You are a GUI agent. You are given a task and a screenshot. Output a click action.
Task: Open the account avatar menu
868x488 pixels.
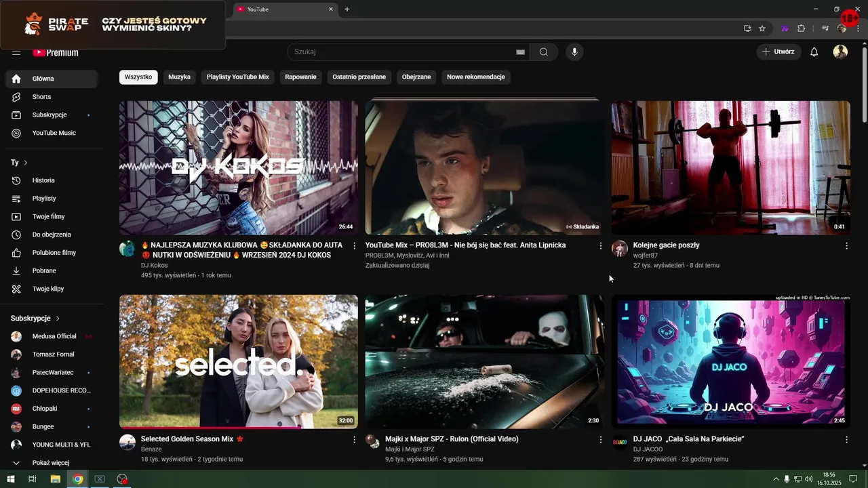[840, 52]
